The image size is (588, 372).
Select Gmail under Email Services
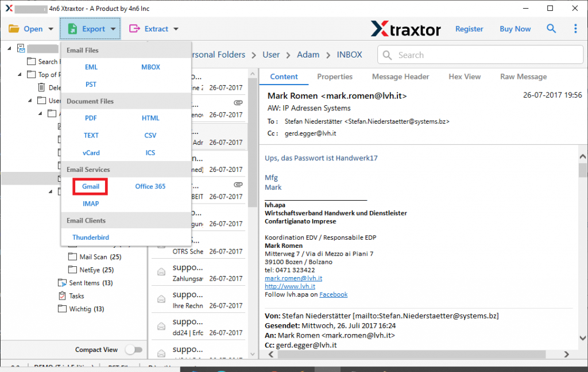[91, 187]
